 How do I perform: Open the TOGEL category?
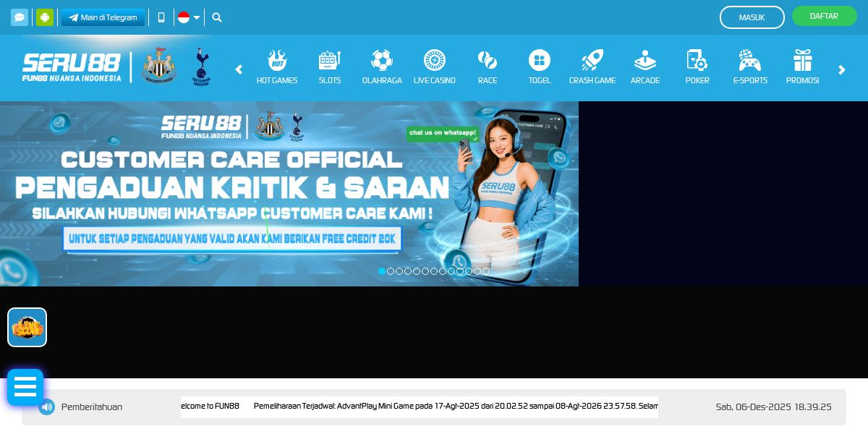(x=540, y=67)
